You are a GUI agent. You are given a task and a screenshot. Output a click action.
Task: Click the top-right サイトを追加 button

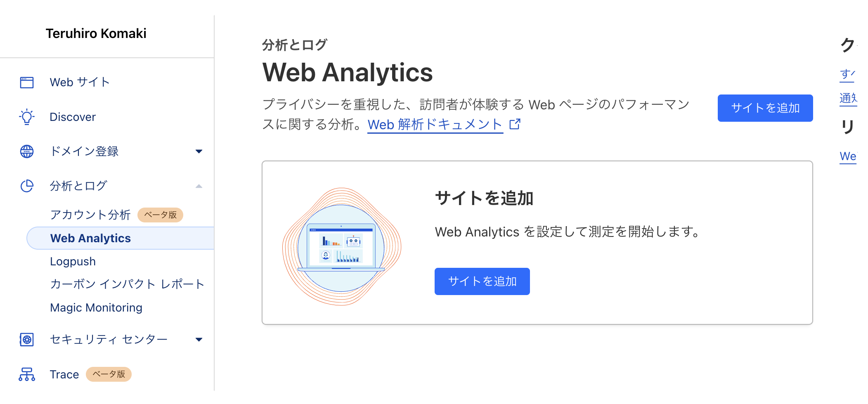[x=765, y=108]
